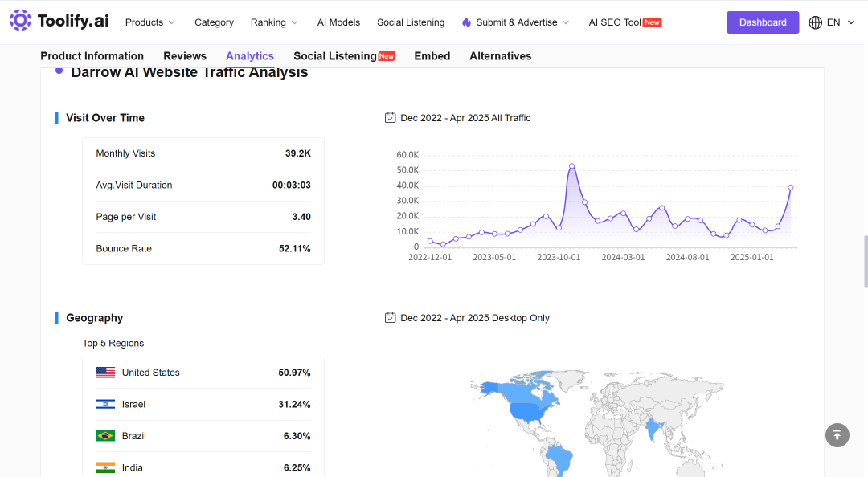Screen dimensions: 868x477
Task: Open the Category page in navbar
Action: 214,22
